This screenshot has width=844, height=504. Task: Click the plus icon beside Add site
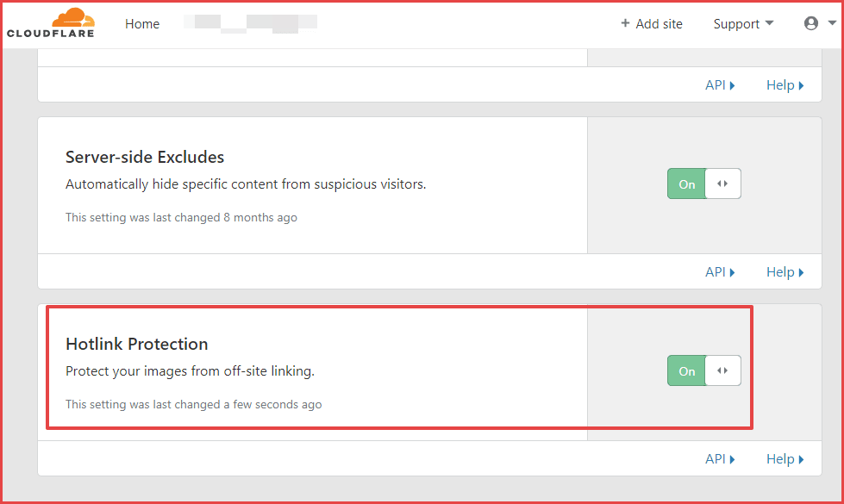623,23
